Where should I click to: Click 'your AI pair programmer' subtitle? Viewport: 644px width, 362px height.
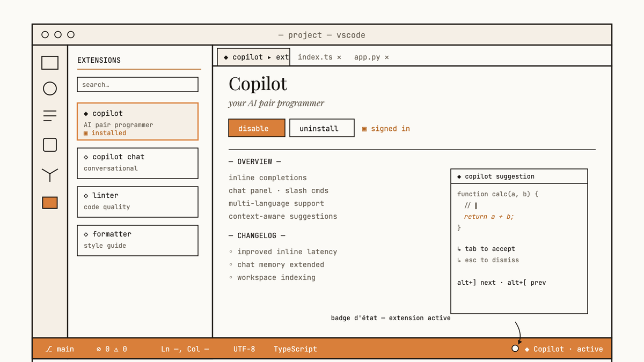[276, 103]
